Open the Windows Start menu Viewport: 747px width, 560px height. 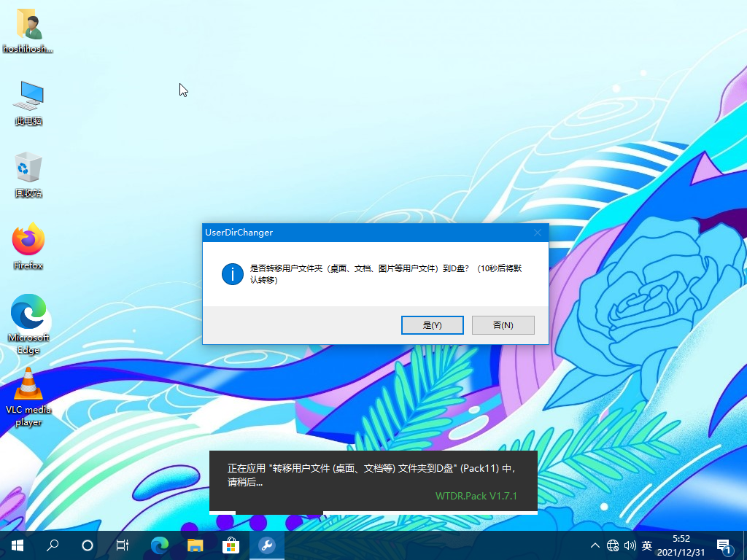16,545
